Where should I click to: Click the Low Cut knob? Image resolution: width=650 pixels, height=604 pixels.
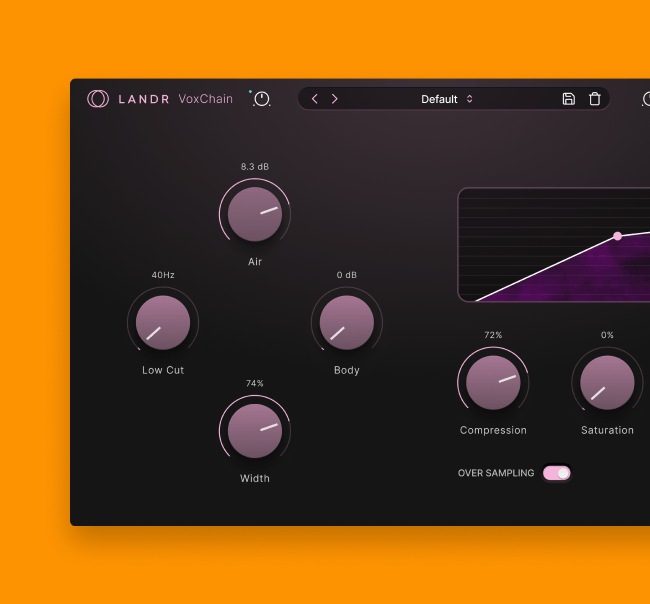(163, 323)
